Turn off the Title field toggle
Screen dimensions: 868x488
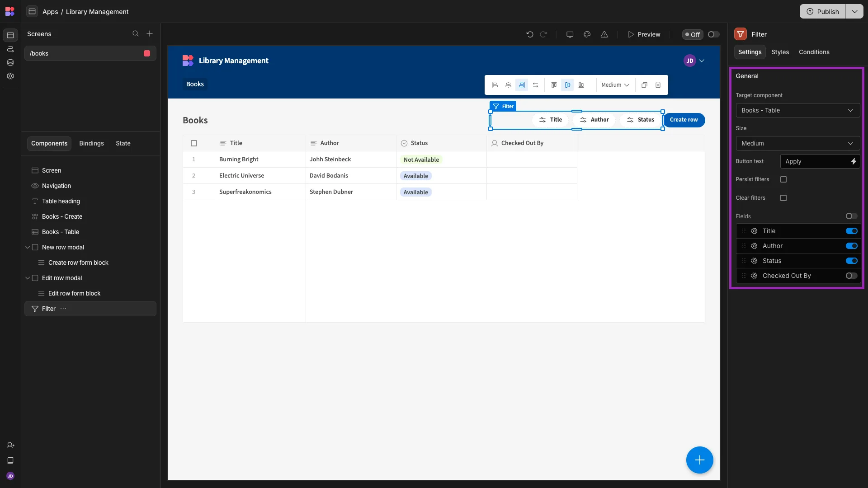[x=851, y=231]
